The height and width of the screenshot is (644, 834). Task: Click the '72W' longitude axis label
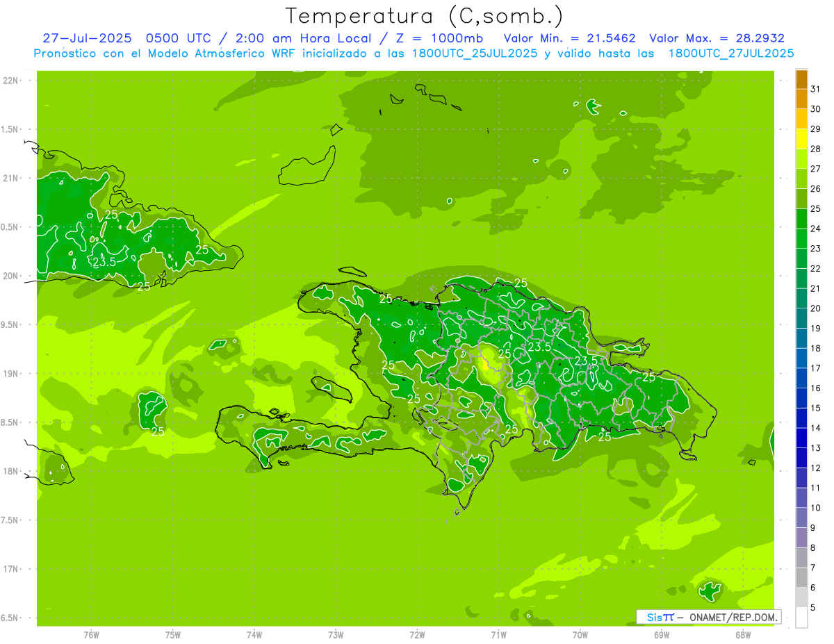click(x=417, y=635)
